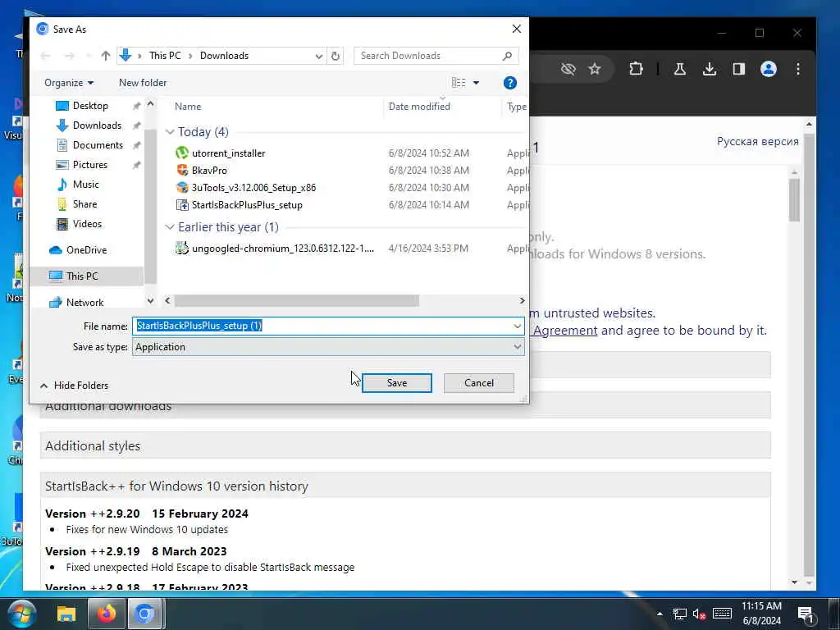Click Downloads in the address breadcrumb
This screenshot has width=840, height=630.
coord(224,56)
